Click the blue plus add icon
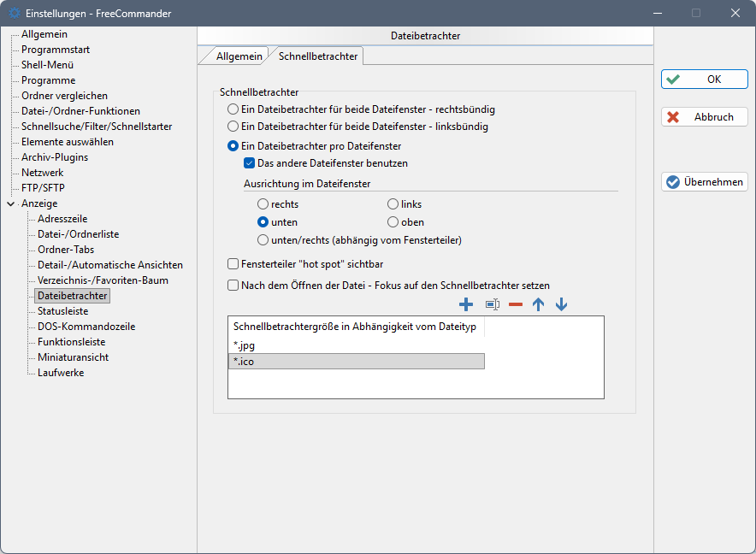Screen dimensions: 756x554 pyautogui.click(x=466, y=304)
